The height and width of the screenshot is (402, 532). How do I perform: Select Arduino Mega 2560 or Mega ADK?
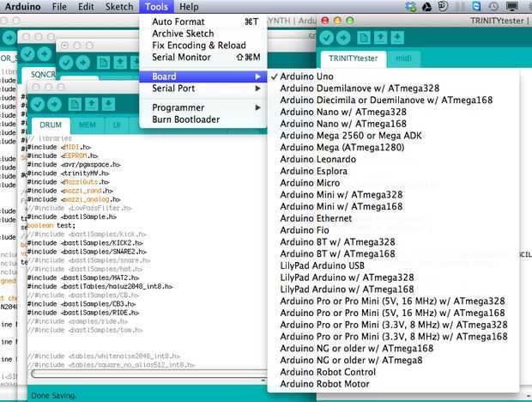[x=394, y=136]
